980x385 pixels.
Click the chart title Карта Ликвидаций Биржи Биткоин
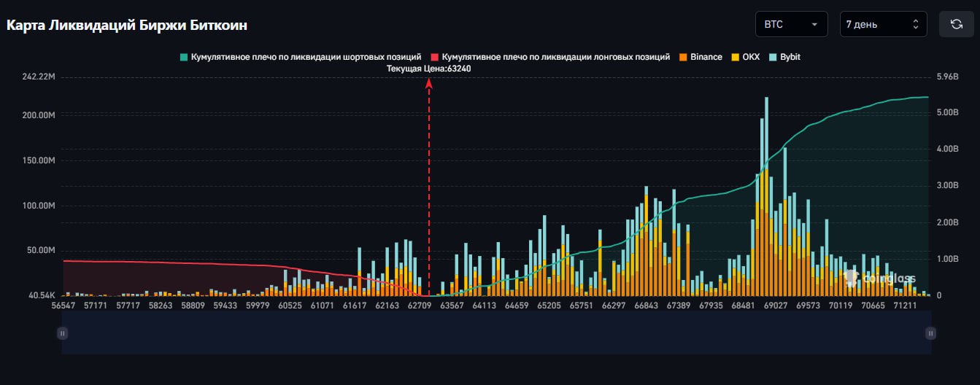click(127, 25)
